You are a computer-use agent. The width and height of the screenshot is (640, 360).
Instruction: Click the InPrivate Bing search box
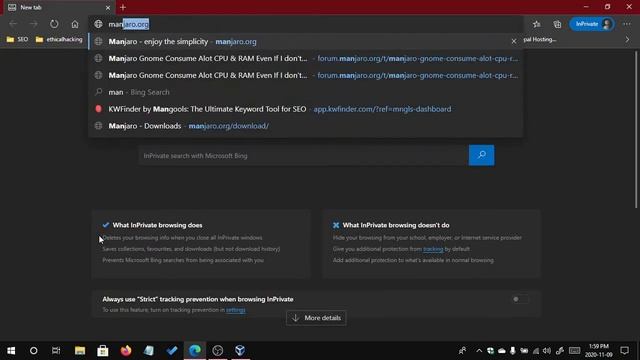[x=303, y=156]
